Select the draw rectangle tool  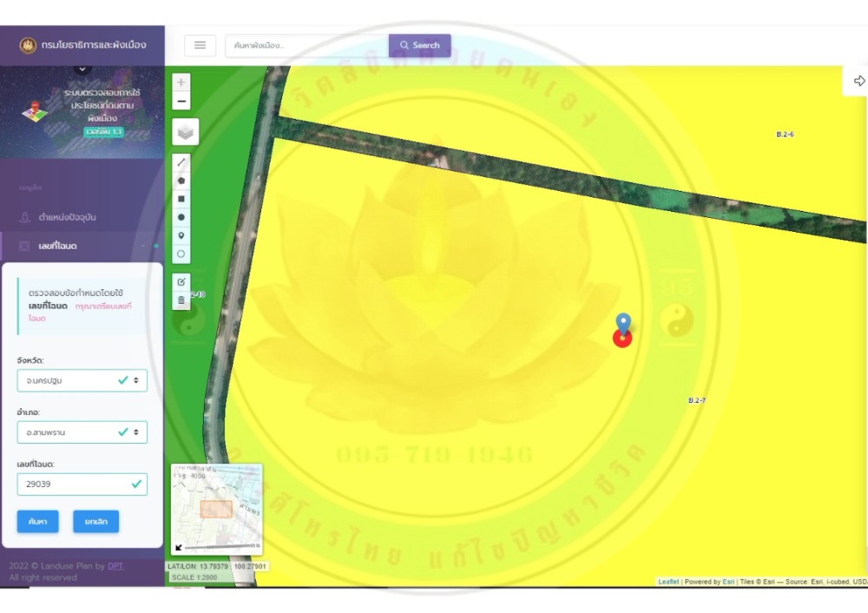click(x=181, y=199)
